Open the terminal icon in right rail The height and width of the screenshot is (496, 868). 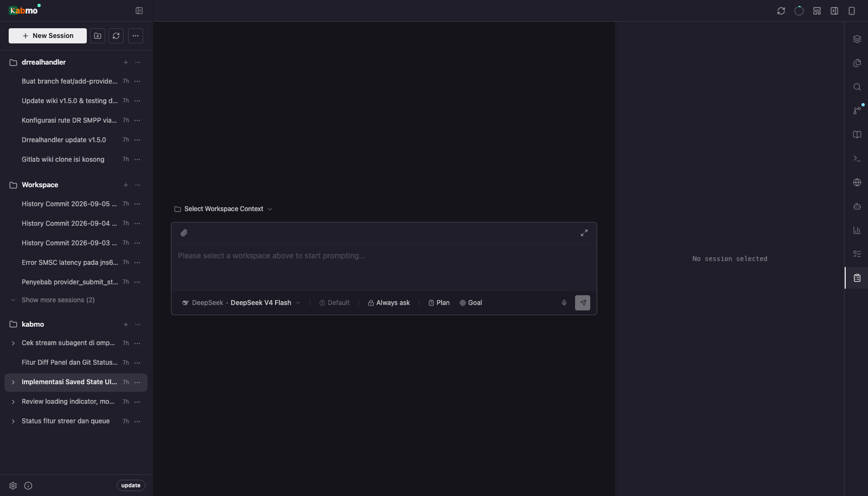857,158
